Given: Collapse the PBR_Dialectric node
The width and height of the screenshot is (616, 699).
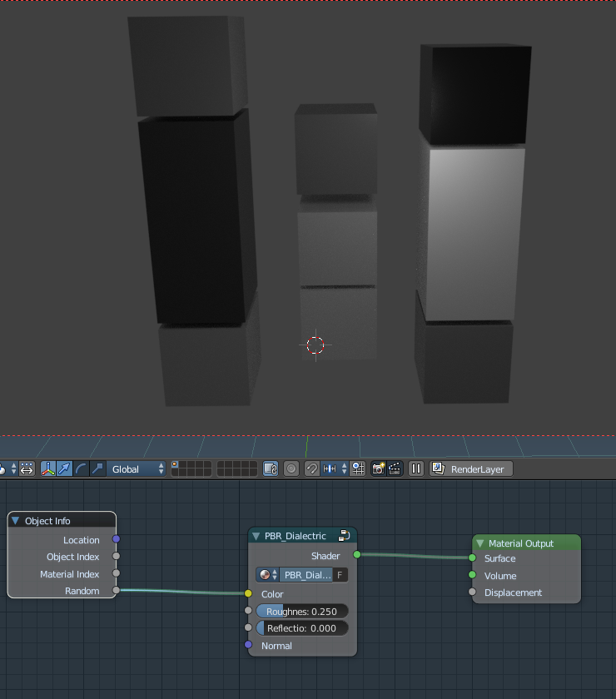Looking at the screenshot, I should click(256, 536).
